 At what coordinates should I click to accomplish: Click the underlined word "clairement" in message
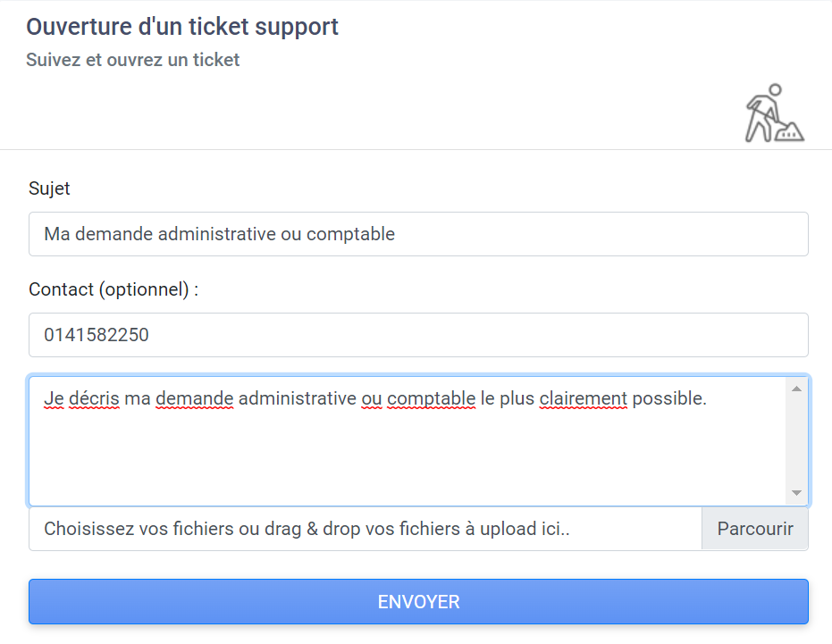pos(584,398)
